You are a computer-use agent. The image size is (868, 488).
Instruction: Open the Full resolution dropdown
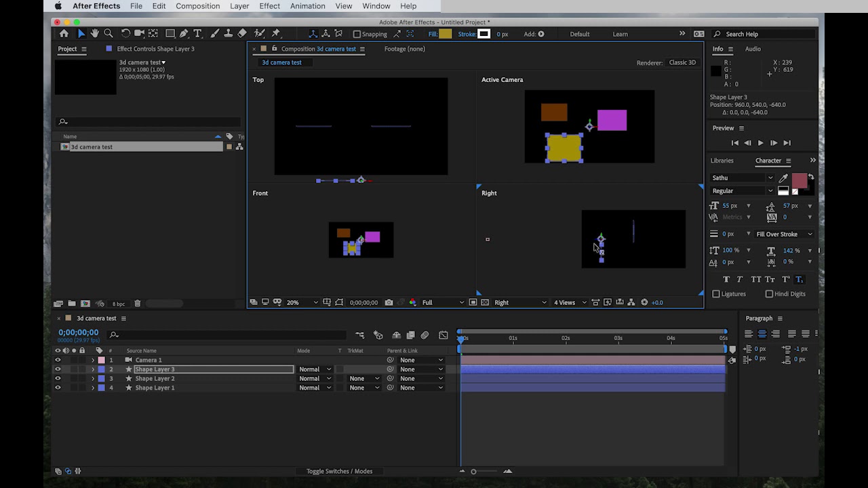(x=443, y=302)
